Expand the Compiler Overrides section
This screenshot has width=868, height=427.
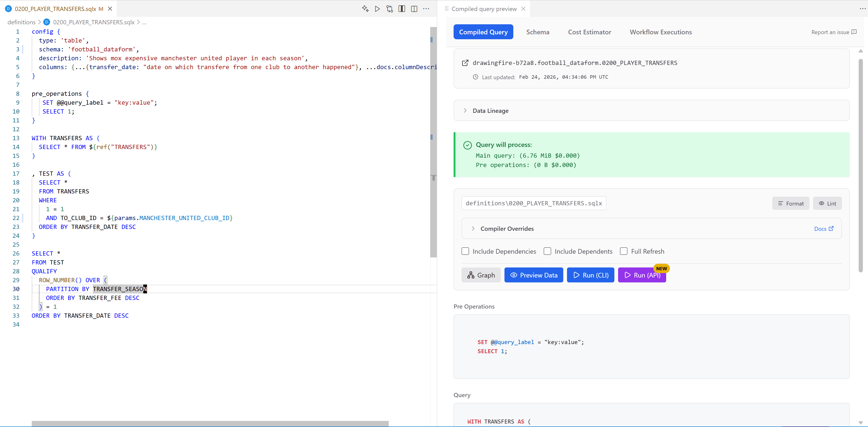(x=651, y=229)
